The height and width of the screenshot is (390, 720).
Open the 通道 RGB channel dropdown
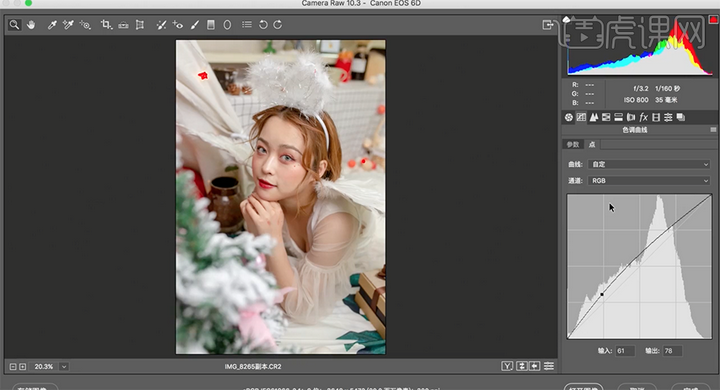pos(649,181)
